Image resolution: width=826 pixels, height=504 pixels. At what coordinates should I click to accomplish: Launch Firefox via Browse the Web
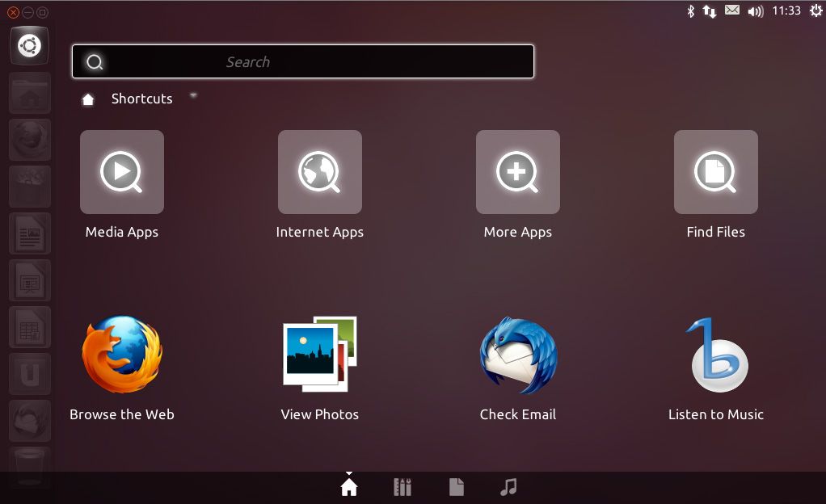(x=122, y=355)
